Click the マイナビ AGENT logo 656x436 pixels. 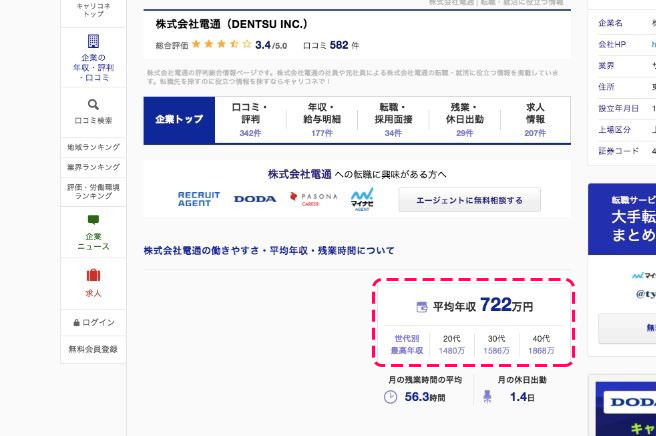point(362,199)
